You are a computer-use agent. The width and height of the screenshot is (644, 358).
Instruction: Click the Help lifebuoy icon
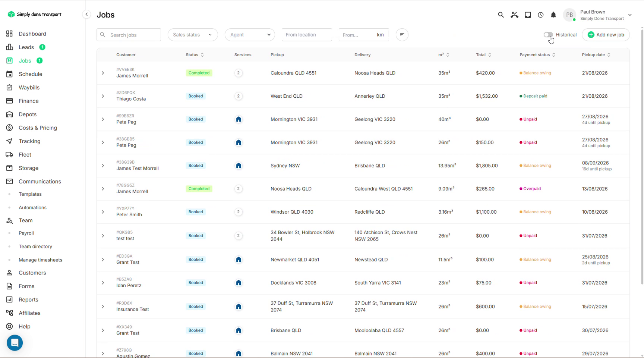click(x=9, y=326)
